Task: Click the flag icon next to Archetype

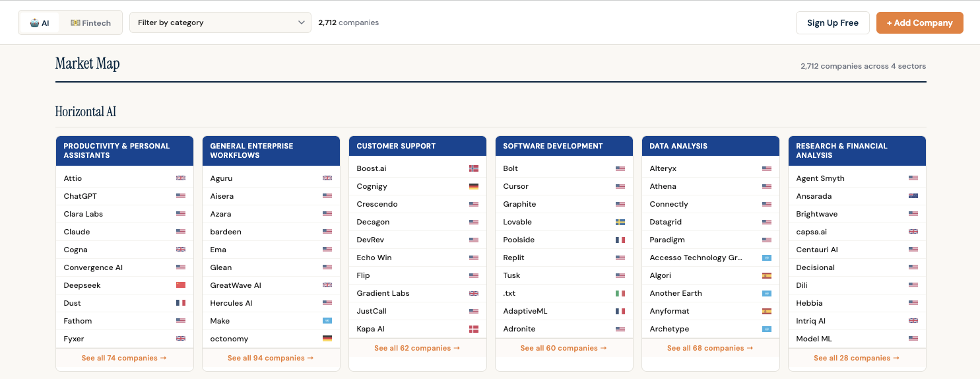Action: point(767,329)
